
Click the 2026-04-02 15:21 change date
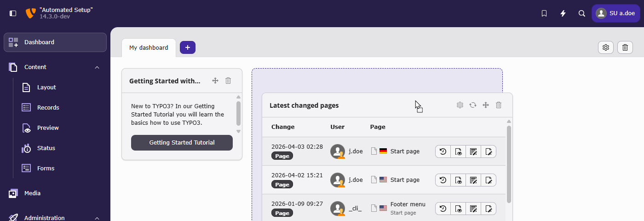[x=297, y=175]
